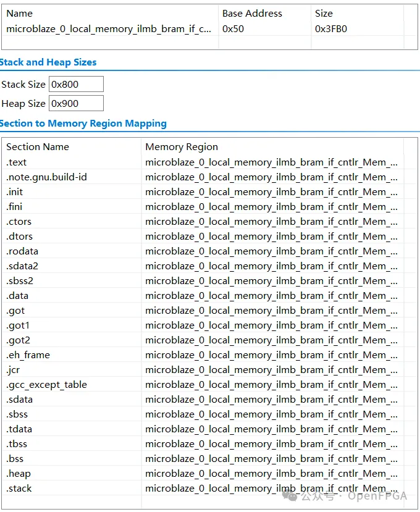Select the .text section row
The width and height of the screenshot is (420, 512).
click(17, 162)
